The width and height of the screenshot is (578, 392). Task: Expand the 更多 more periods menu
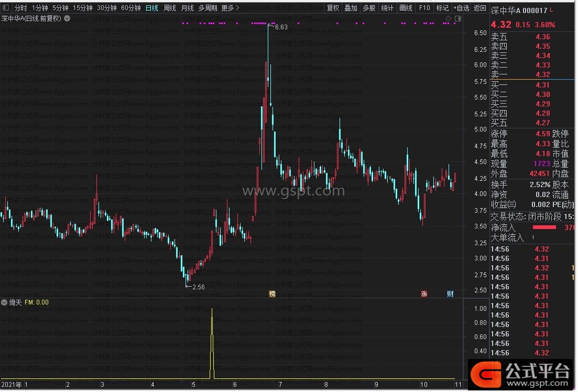[x=231, y=8]
